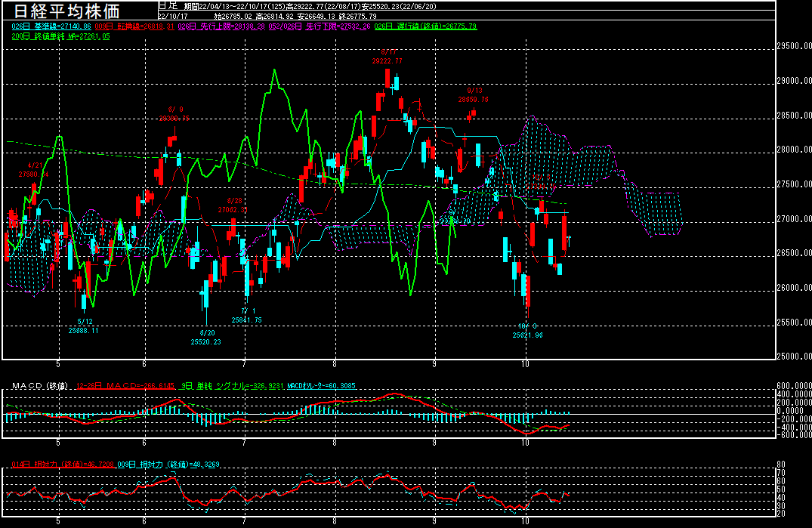The image size is (812, 528).
Task: Click month 8 on the main chart axis
Action: click(x=335, y=364)
